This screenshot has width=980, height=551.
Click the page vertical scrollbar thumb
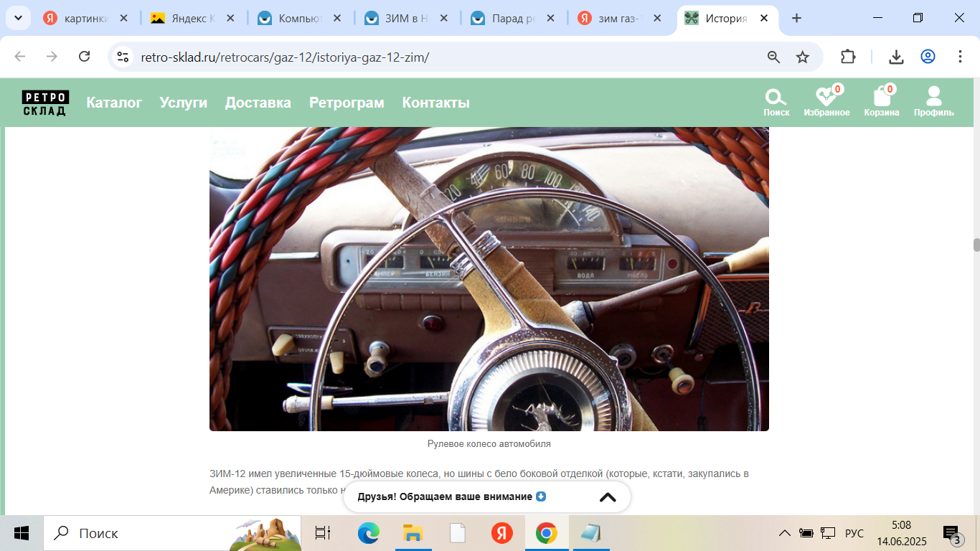pyautogui.click(x=976, y=245)
